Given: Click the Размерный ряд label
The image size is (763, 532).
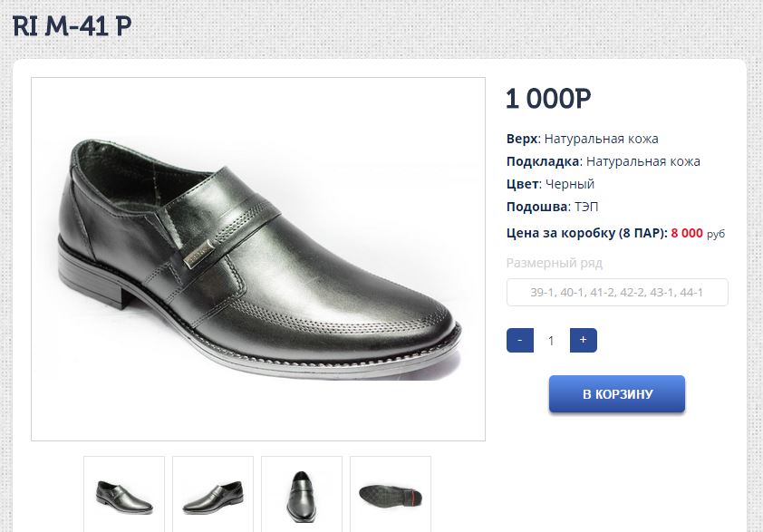Looking at the screenshot, I should point(554,264).
